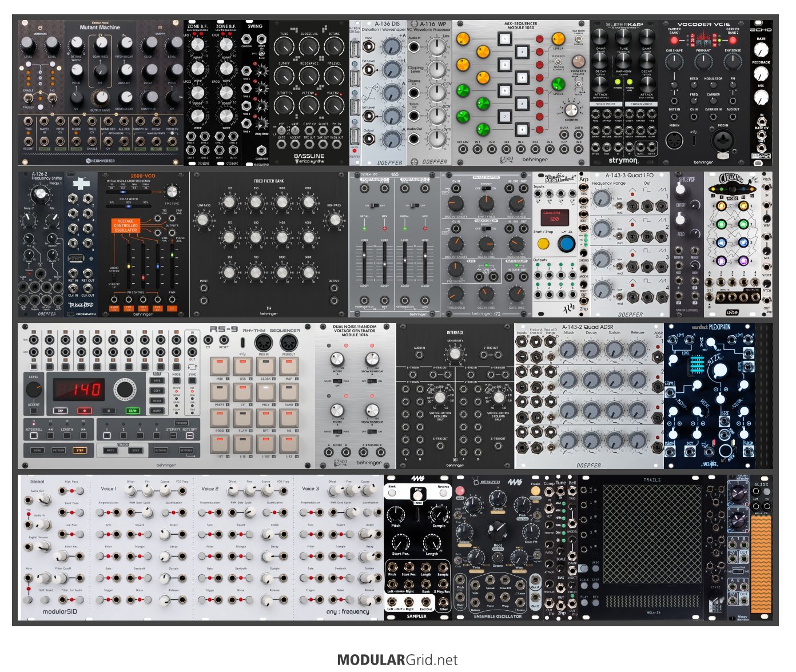Click the SAVE button in RS-9 edit section
Screen dimensions: 796x672
(157, 380)
